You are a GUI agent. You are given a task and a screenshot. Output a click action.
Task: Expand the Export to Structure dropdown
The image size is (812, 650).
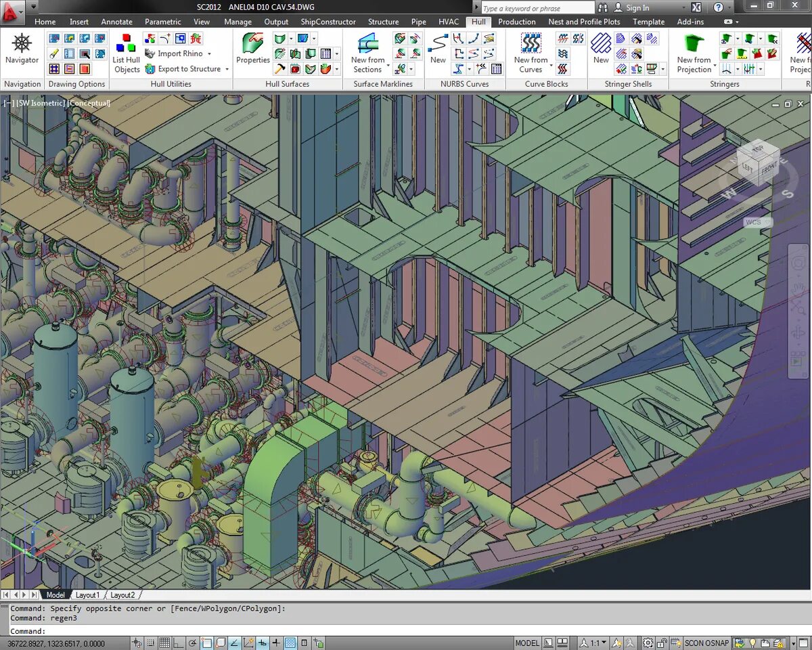click(x=227, y=69)
